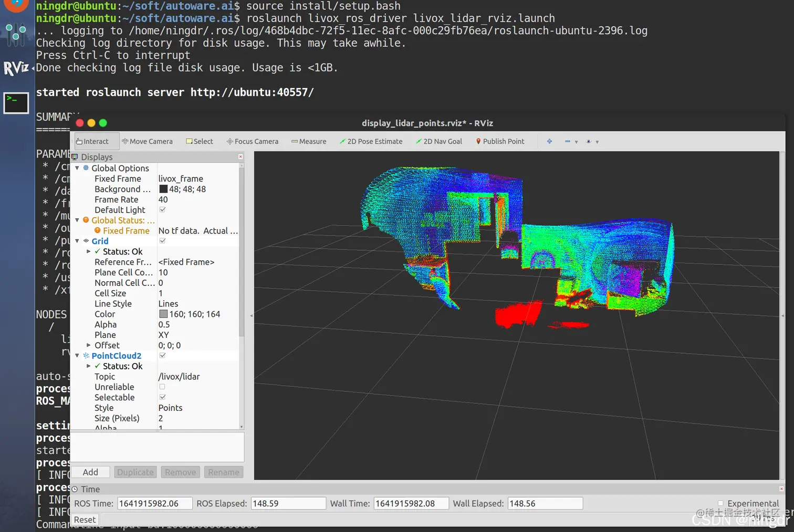Click the eye view-options toolbar icon
Screen dimensions: 794x532
[x=588, y=141]
